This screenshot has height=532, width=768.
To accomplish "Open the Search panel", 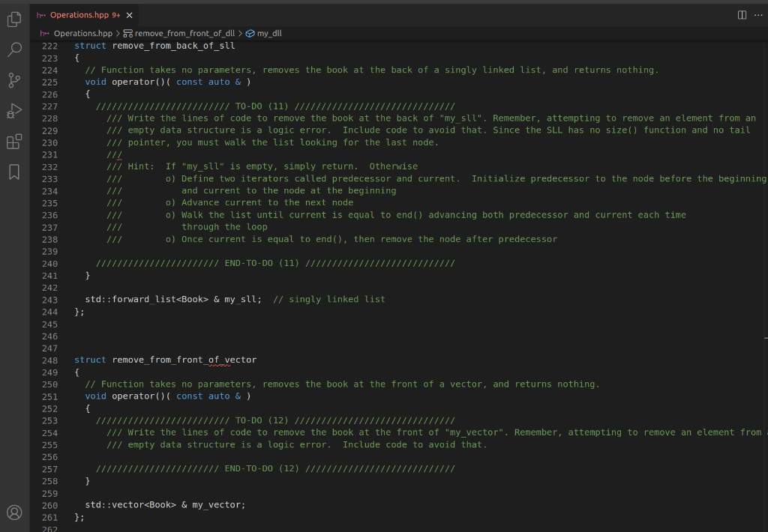I will [13, 49].
